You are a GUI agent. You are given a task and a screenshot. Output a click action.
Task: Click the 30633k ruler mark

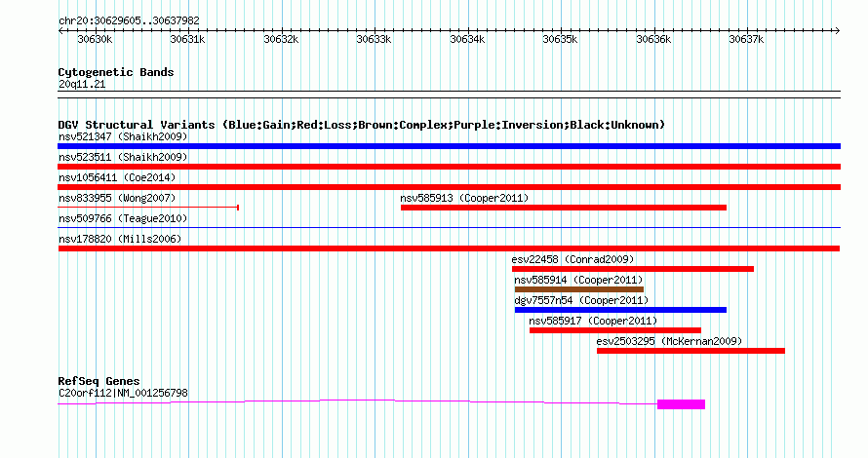(x=375, y=39)
